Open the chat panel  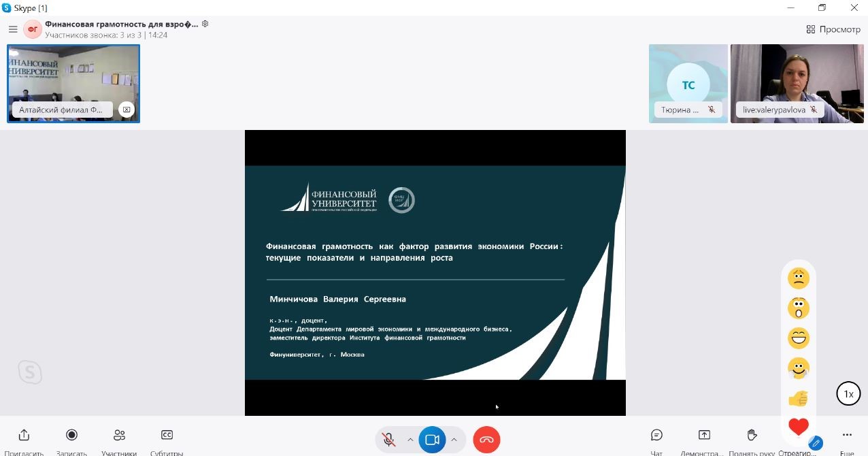pos(656,436)
